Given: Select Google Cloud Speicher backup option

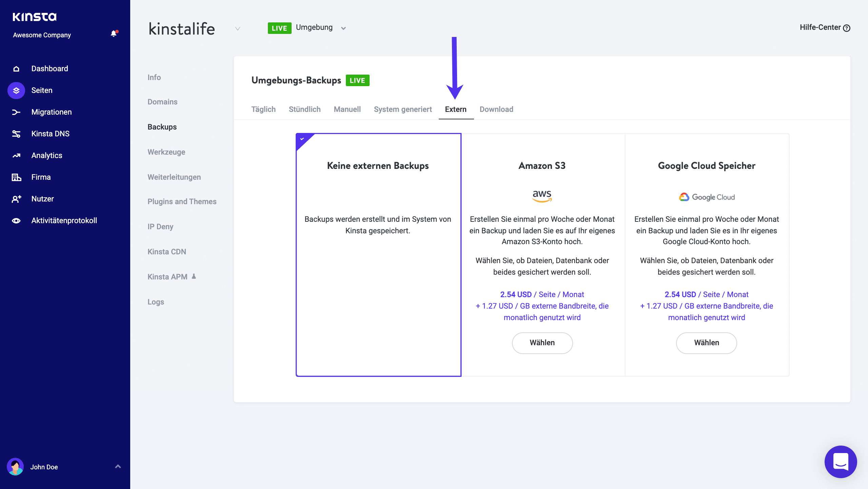Looking at the screenshot, I should tap(707, 342).
